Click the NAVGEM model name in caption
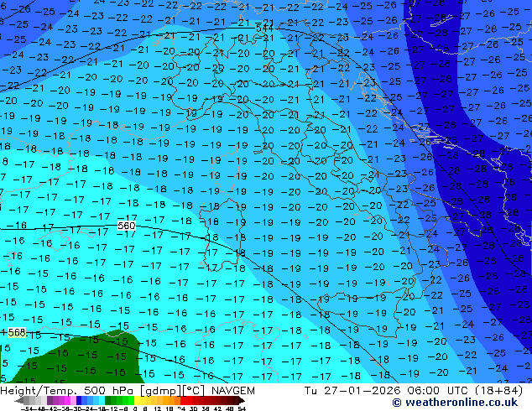Screen dimensions: 532x411 (233, 391)
